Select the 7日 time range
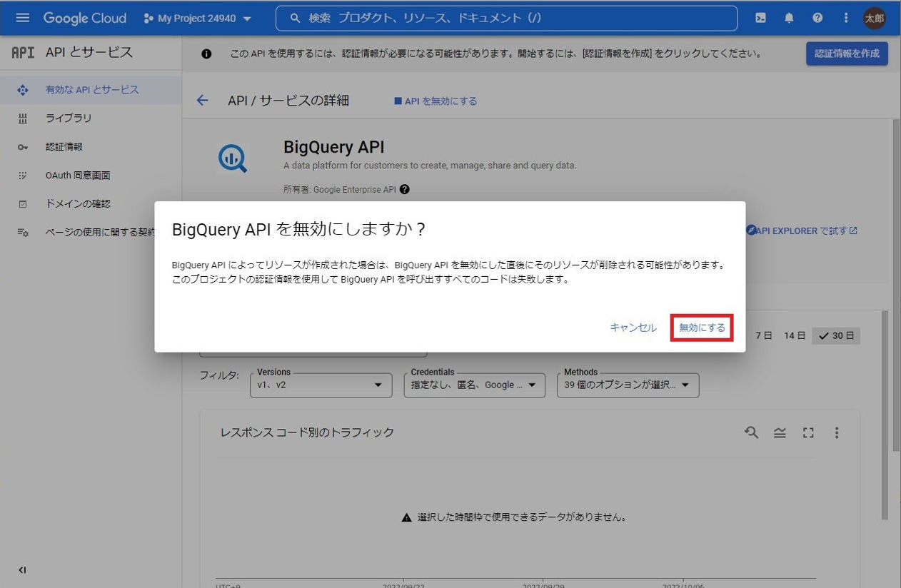The height and width of the screenshot is (588, 901). (x=764, y=335)
